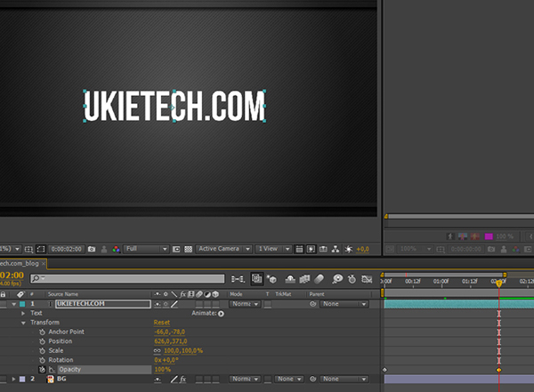Open the magnification ratio dropdown arrow
Image resolution: width=534 pixels, height=392 pixels.
(x=17, y=249)
